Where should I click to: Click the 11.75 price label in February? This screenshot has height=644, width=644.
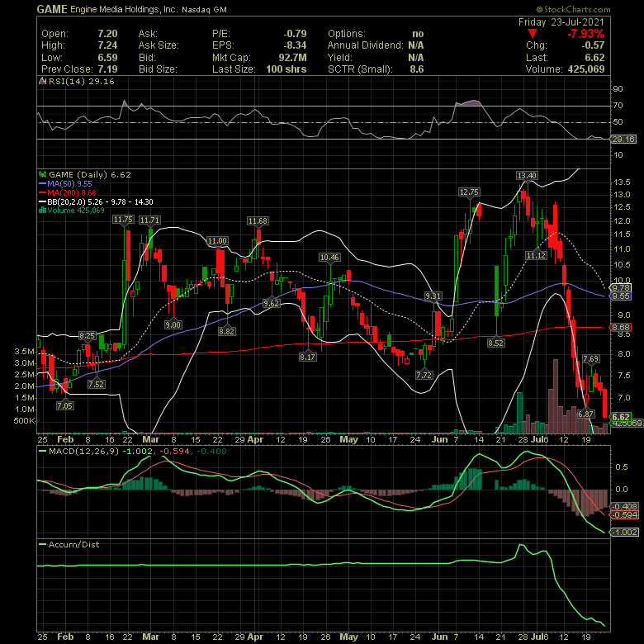click(123, 220)
